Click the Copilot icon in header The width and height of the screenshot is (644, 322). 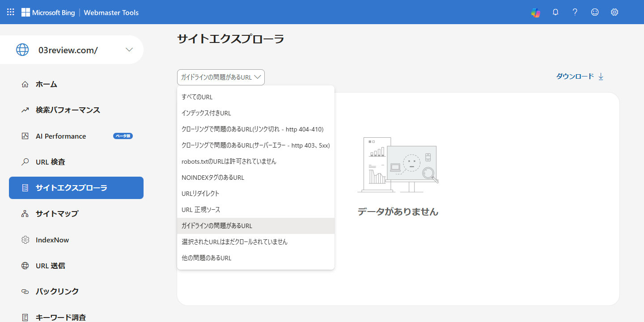pos(535,13)
